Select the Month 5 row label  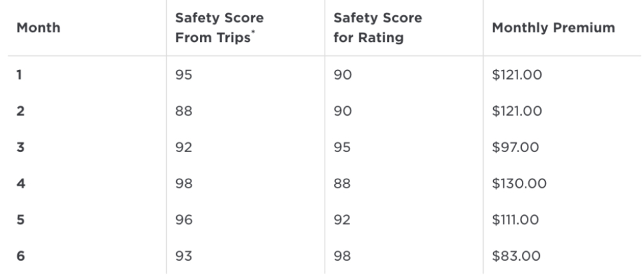click(x=20, y=220)
